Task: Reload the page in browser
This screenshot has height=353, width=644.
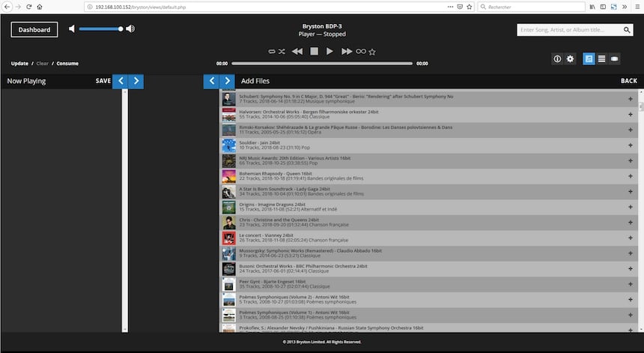Action: [x=28, y=7]
